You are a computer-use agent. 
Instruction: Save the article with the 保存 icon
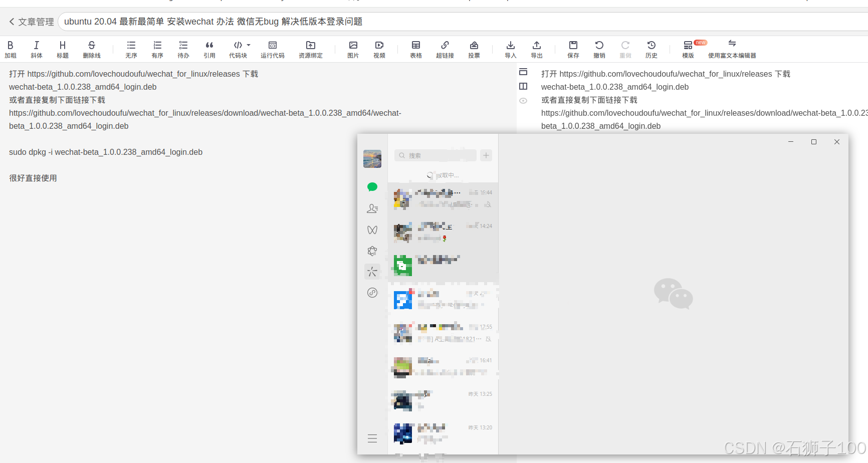(573, 49)
